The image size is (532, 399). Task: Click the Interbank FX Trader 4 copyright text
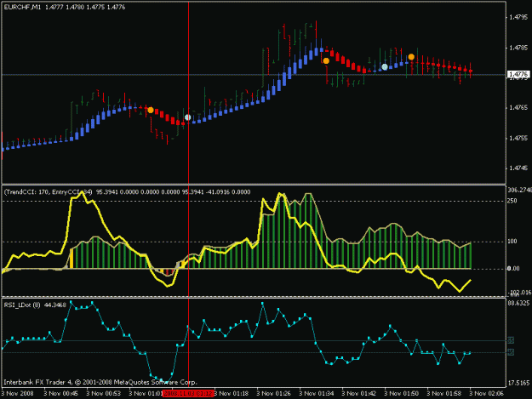pyautogui.click(x=100, y=382)
